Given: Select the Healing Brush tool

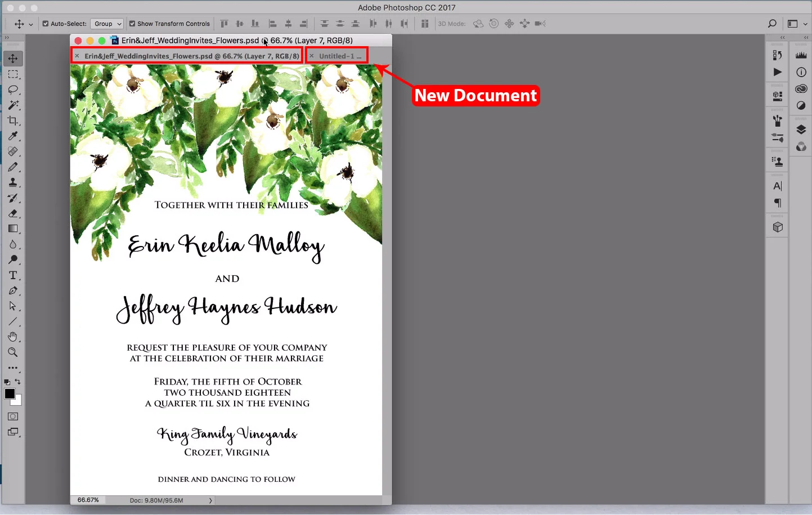Looking at the screenshot, I should point(13,151).
